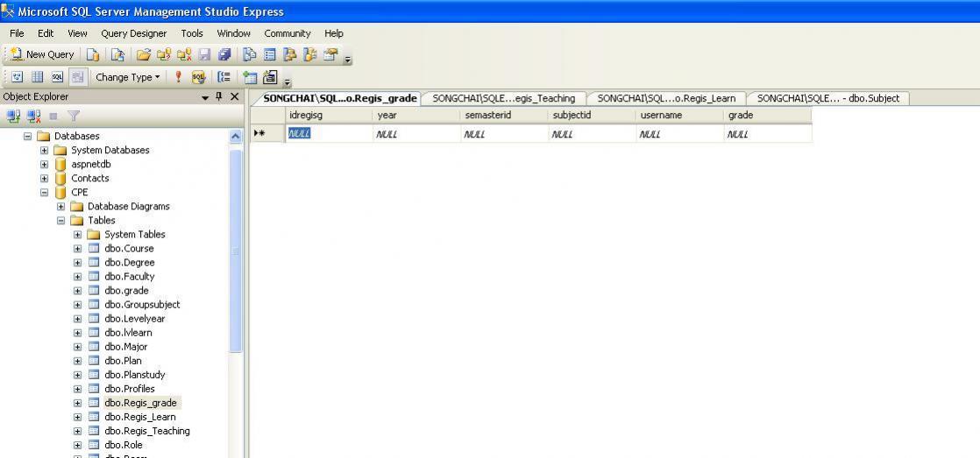Screen dimensions: 980x458
Task: Open Standard toolbar options overflow arrow
Action: pos(348,60)
